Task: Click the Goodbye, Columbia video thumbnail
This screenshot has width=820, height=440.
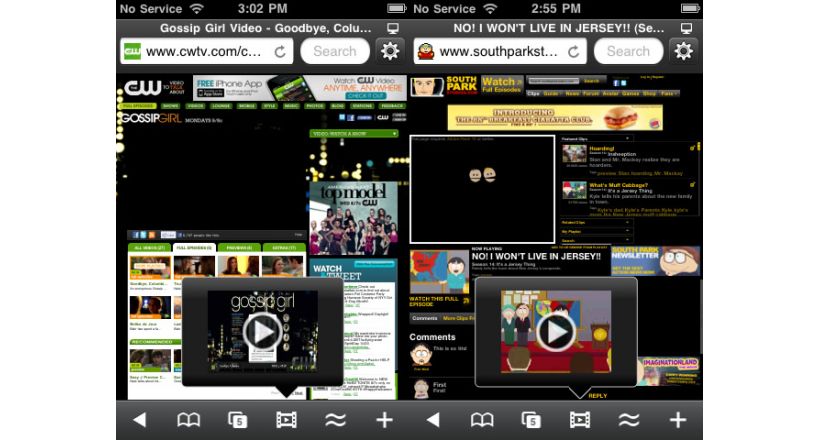Action: click(x=150, y=268)
